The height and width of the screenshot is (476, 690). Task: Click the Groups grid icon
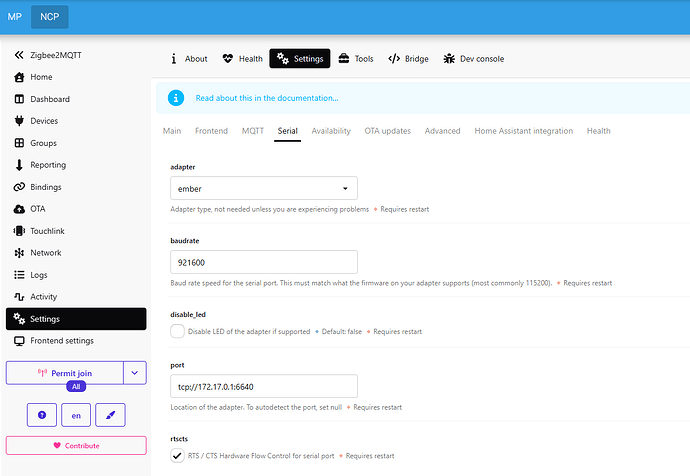pyautogui.click(x=19, y=143)
